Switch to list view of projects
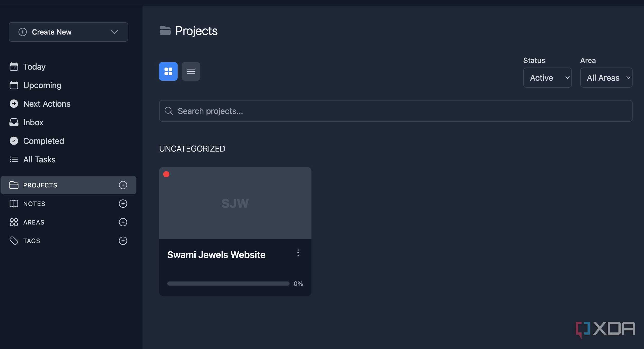644x349 pixels. (191, 71)
